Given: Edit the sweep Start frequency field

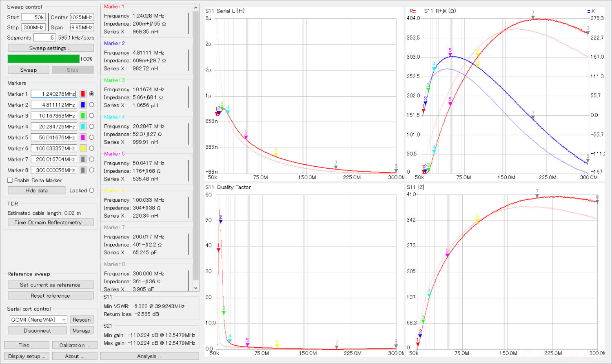Looking at the screenshot, I should tap(33, 17).
